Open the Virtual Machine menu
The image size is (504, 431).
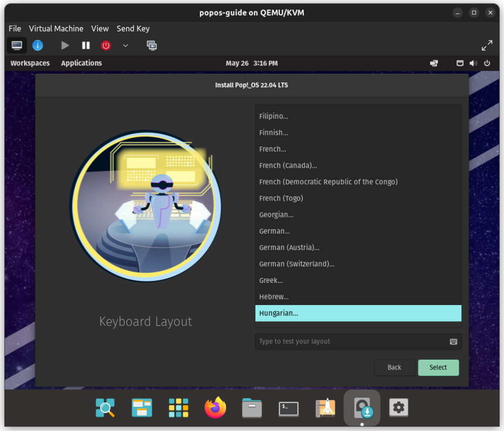[x=56, y=29]
